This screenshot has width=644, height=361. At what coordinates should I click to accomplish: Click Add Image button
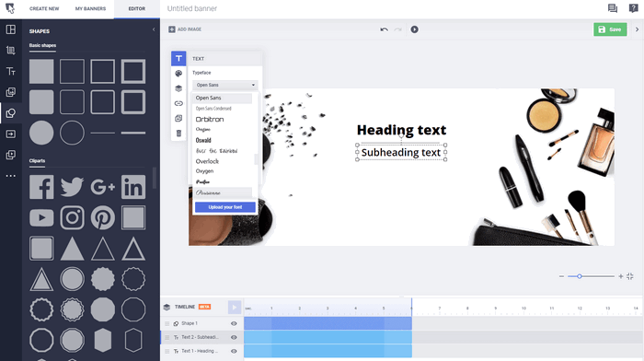pos(185,29)
